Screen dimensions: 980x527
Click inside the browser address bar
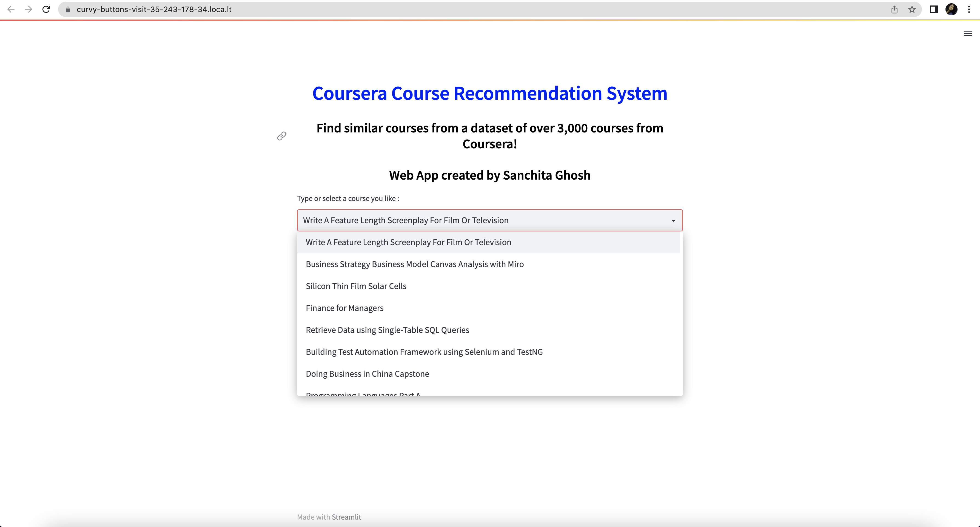click(266, 10)
